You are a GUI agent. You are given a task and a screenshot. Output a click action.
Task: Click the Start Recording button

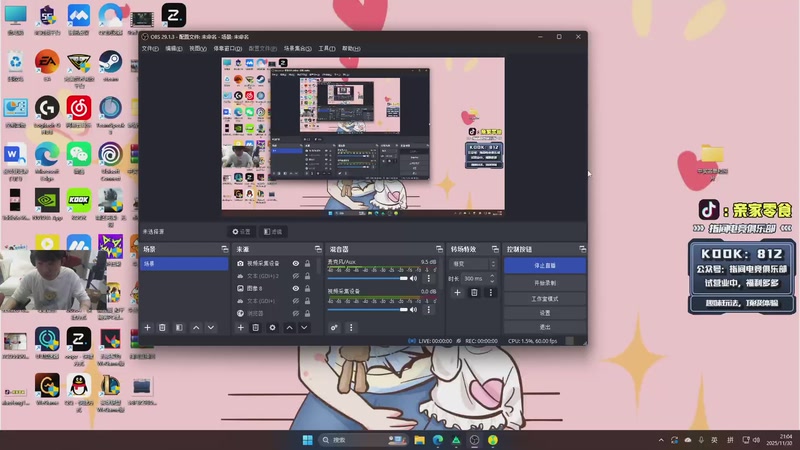coord(545,283)
